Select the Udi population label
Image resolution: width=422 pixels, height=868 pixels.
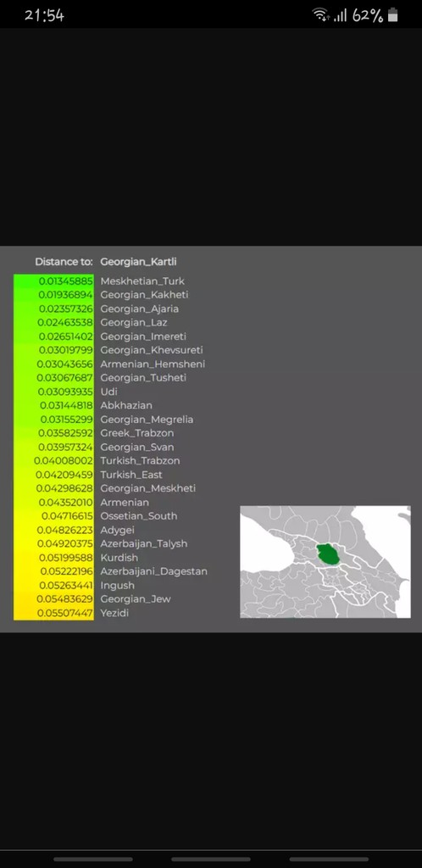point(109,392)
